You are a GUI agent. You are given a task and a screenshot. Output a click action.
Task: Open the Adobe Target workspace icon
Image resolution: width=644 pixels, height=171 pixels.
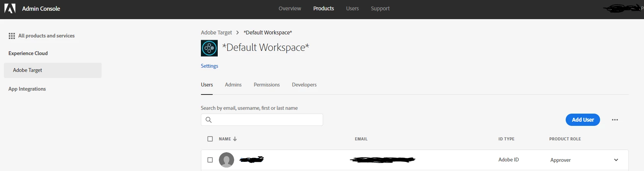click(x=209, y=48)
